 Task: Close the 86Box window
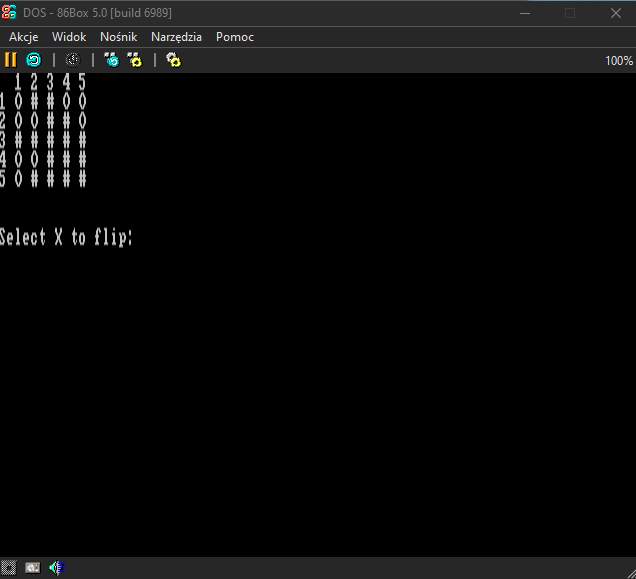[616, 13]
